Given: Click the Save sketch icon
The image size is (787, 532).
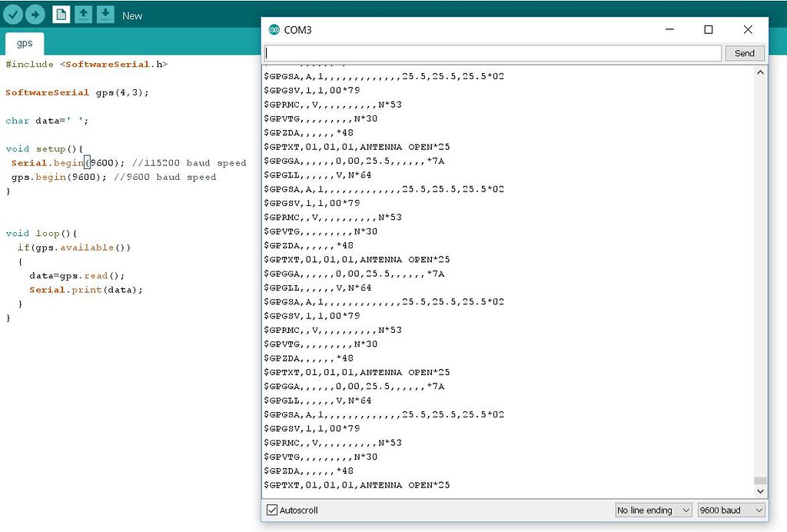Looking at the screenshot, I should point(105,14).
